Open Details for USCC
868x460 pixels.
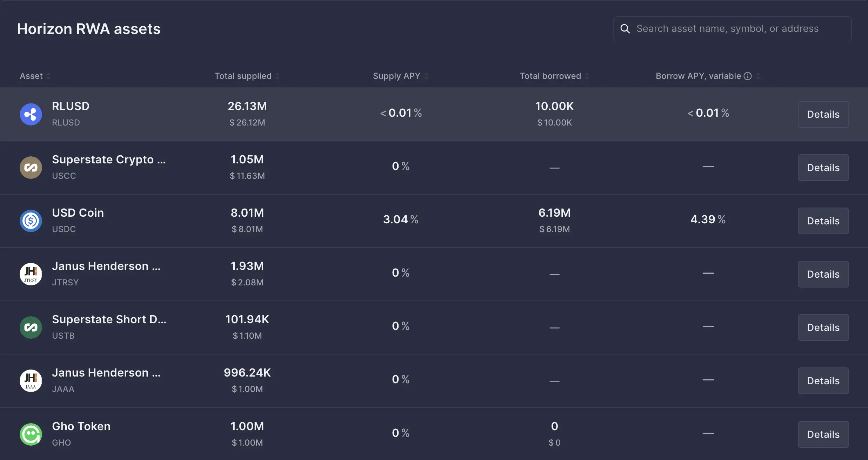[x=823, y=168]
